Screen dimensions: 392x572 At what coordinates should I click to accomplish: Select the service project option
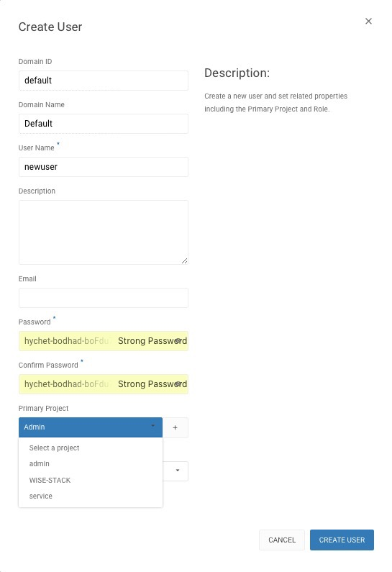point(41,496)
